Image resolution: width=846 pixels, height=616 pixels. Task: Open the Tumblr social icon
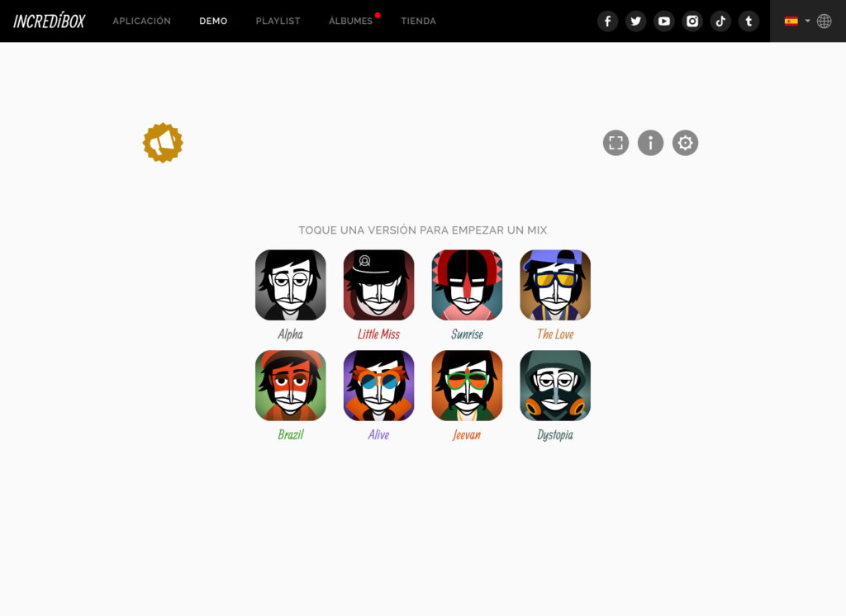749,21
